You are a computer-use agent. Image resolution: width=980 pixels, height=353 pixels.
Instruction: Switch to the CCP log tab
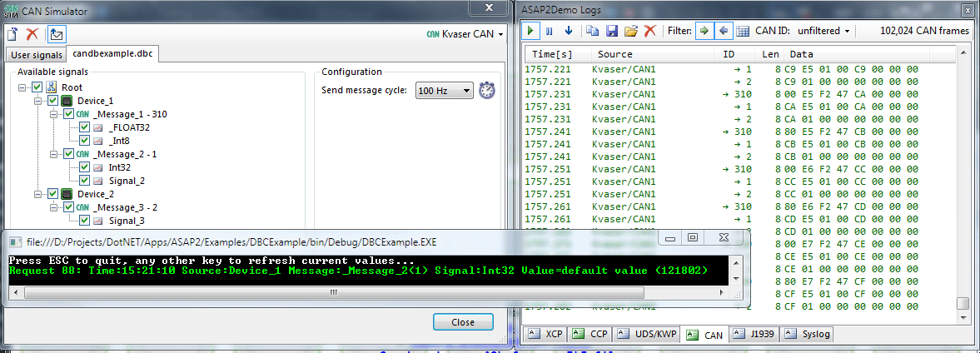click(590, 334)
